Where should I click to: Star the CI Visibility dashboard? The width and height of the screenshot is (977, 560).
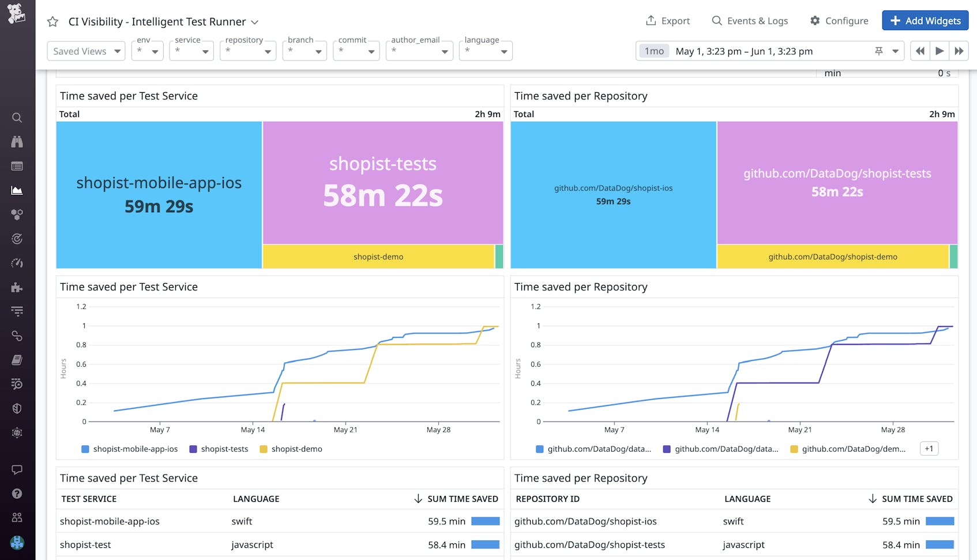(x=52, y=21)
